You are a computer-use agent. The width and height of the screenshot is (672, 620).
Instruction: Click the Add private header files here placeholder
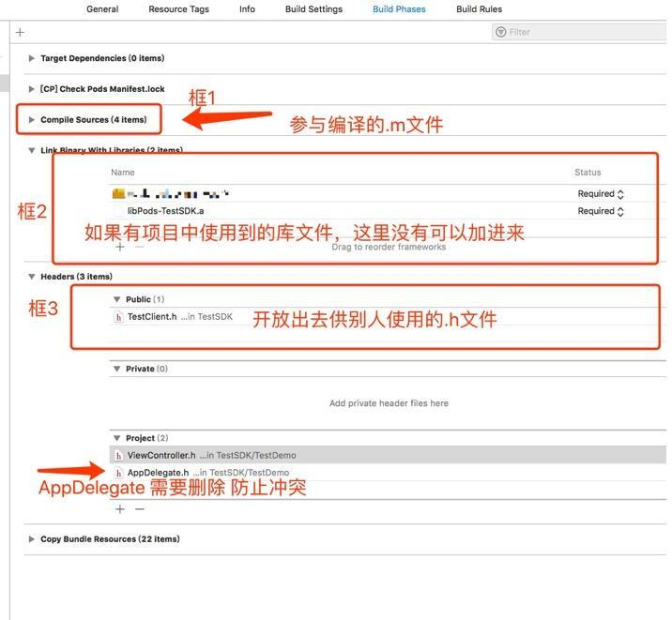389,403
